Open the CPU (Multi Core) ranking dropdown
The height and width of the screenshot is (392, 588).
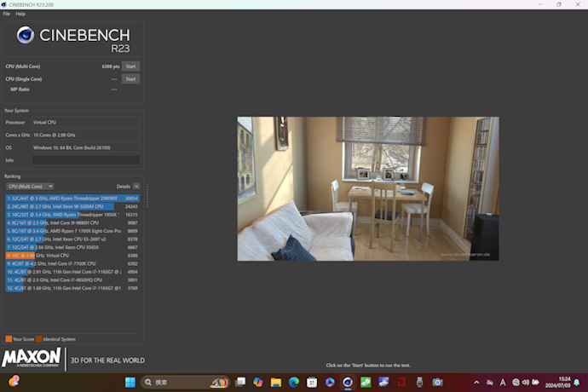coord(30,187)
